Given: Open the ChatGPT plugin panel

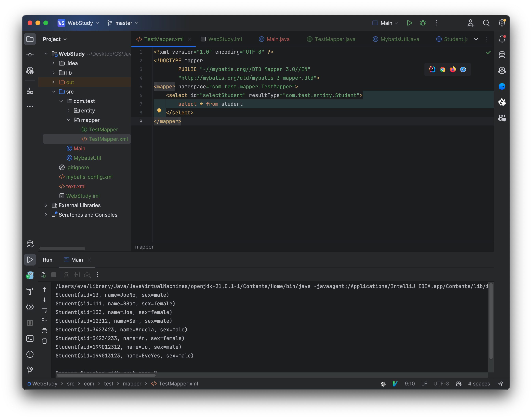Looking at the screenshot, I should (x=502, y=102).
